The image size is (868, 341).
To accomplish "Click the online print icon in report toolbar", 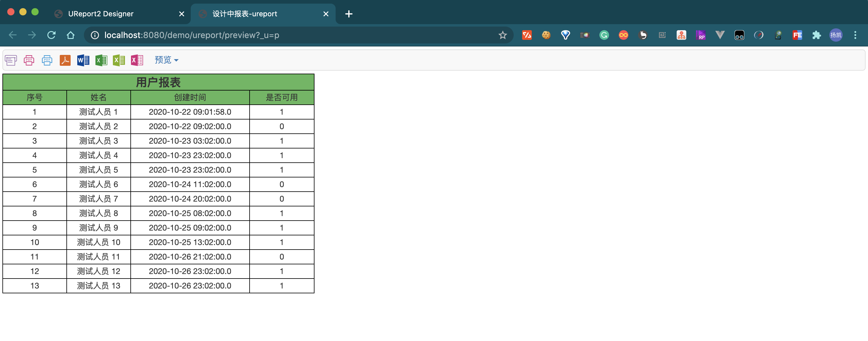I will 11,60.
